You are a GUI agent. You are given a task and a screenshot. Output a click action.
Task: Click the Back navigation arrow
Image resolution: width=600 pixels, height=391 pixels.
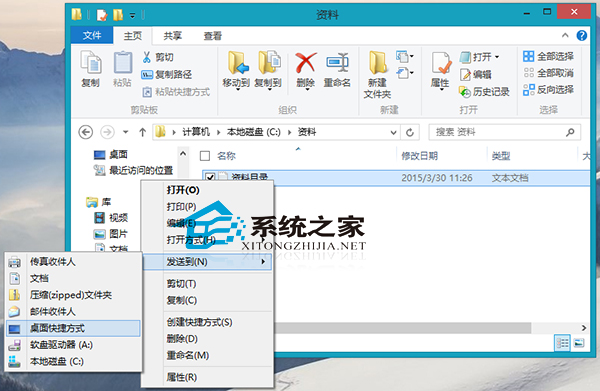[86, 132]
